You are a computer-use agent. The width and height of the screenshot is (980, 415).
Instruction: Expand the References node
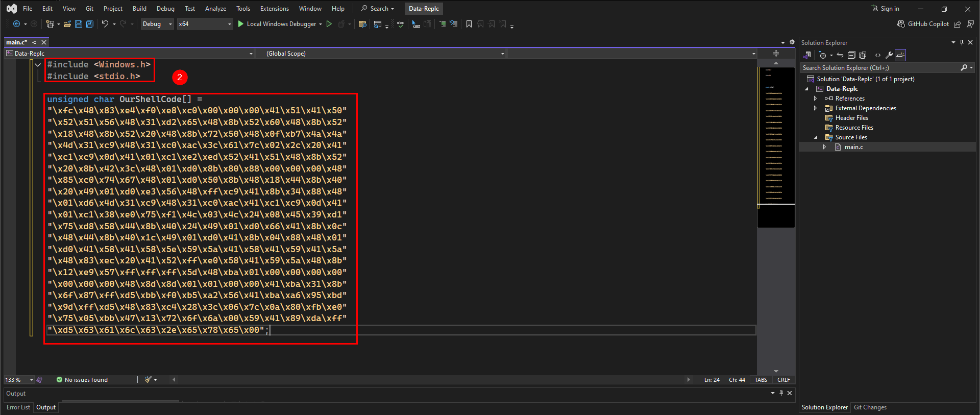coord(815,99)
